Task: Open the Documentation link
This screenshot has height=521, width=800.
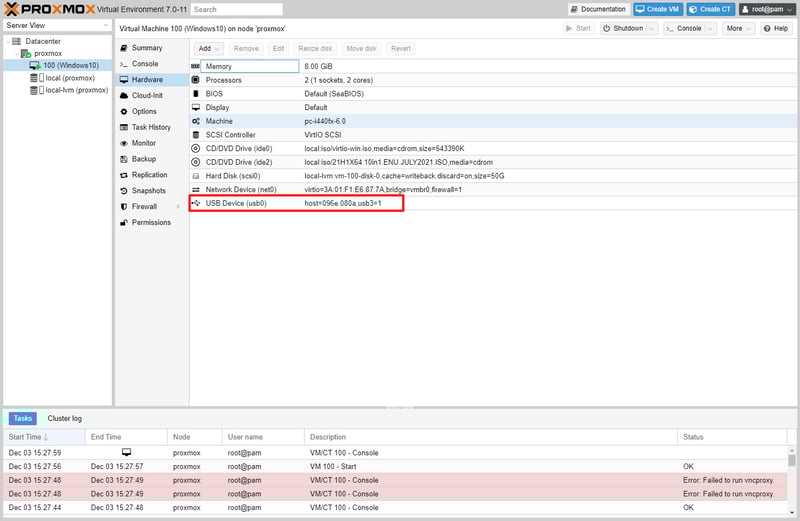Action: coord(597,9)
